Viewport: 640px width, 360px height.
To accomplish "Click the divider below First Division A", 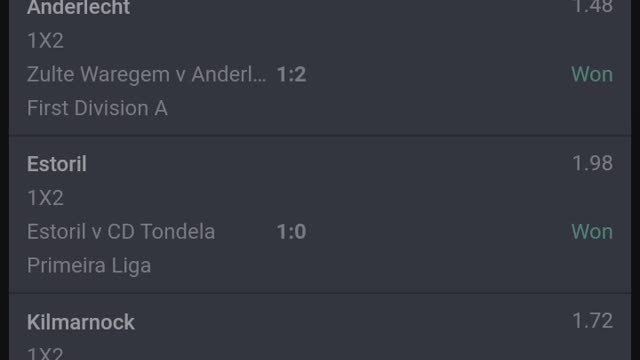I will (320, 135).
